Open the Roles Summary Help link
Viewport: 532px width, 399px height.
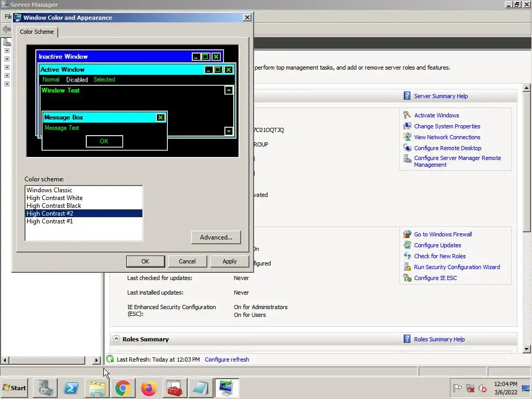pos(439,339)
